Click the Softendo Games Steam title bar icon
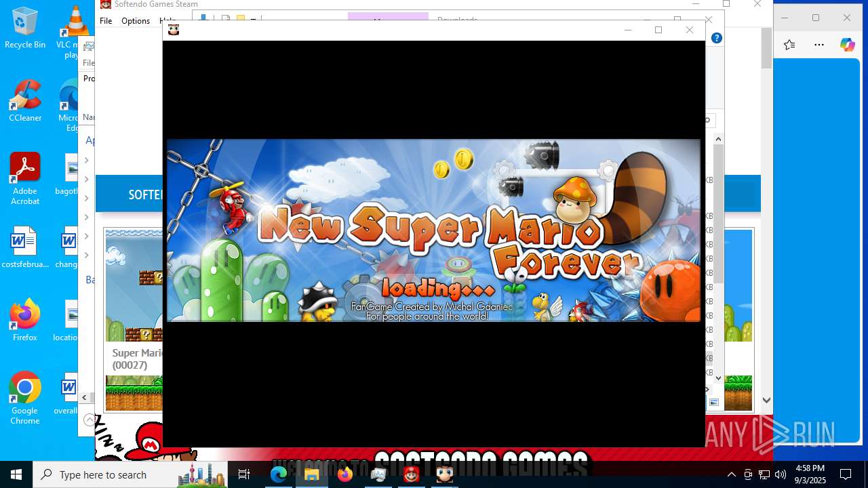Screen dimensions: 868x488 (x=105, y=4)
